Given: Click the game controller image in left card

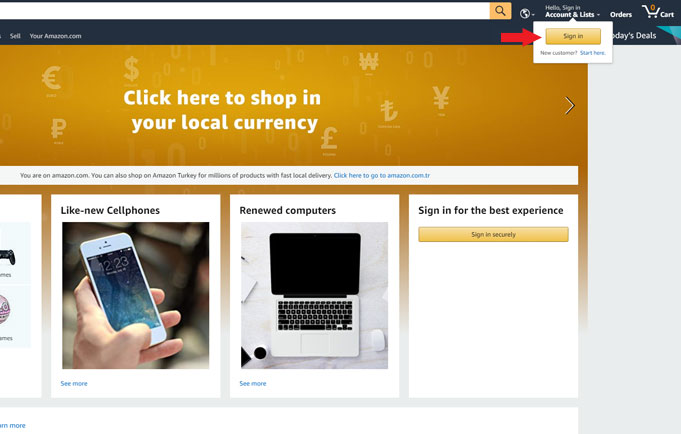Looking at the screenshot, I should click(x=7, y=257).
